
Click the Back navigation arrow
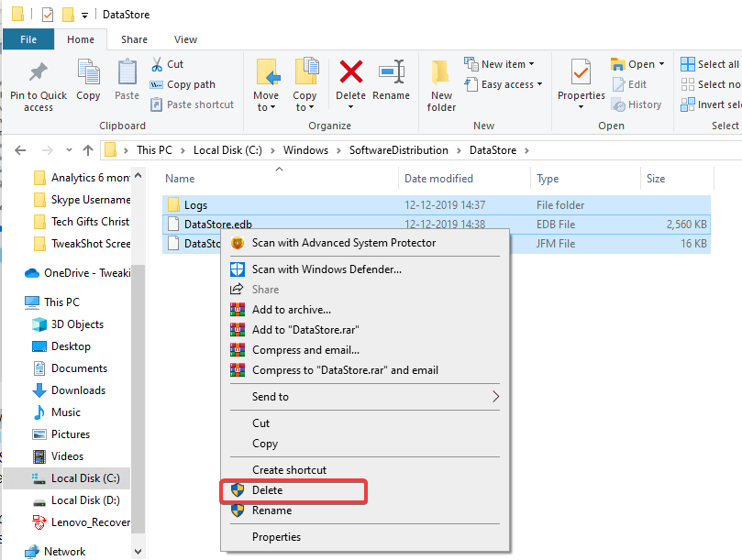pyautogui.click(x=20, y=149)
